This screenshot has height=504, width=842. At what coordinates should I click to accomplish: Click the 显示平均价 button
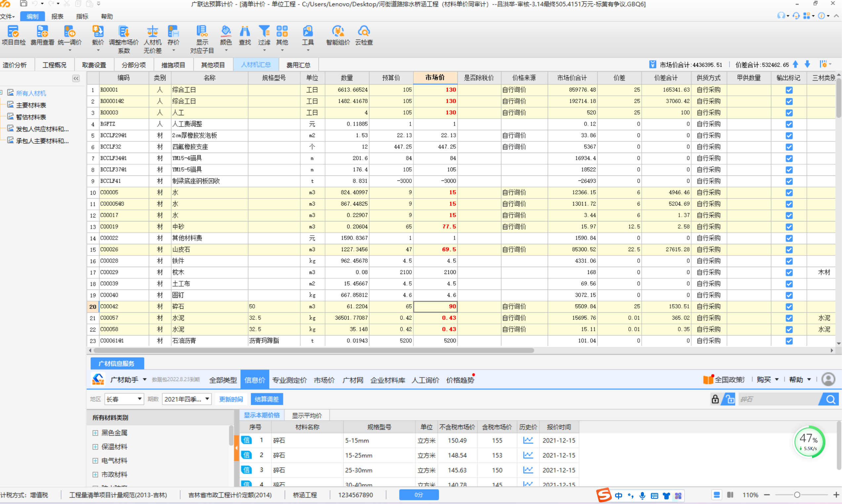(x=307, y=415)
